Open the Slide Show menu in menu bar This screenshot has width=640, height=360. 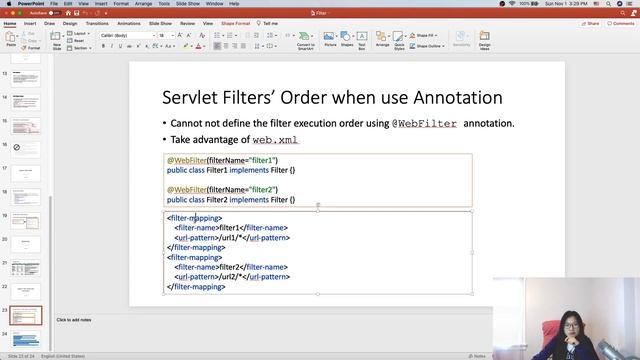188,4
